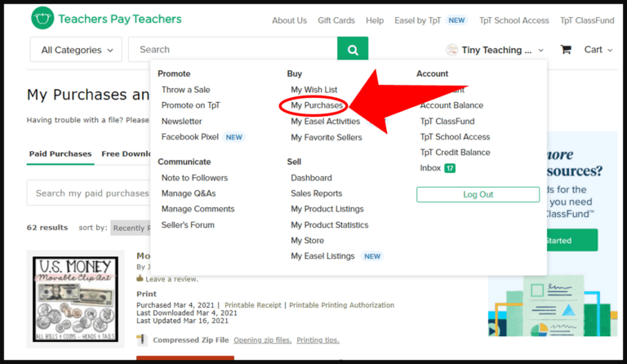
Task: Open the U.S. Money clip art thumbnail
Action: (75, 300)
